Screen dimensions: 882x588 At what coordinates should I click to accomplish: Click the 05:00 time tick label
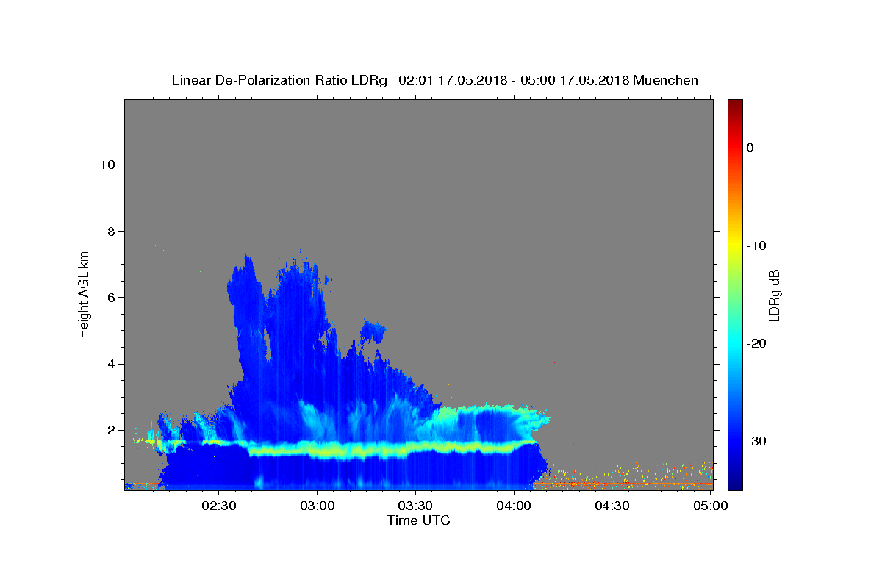(x=711, y=506)
